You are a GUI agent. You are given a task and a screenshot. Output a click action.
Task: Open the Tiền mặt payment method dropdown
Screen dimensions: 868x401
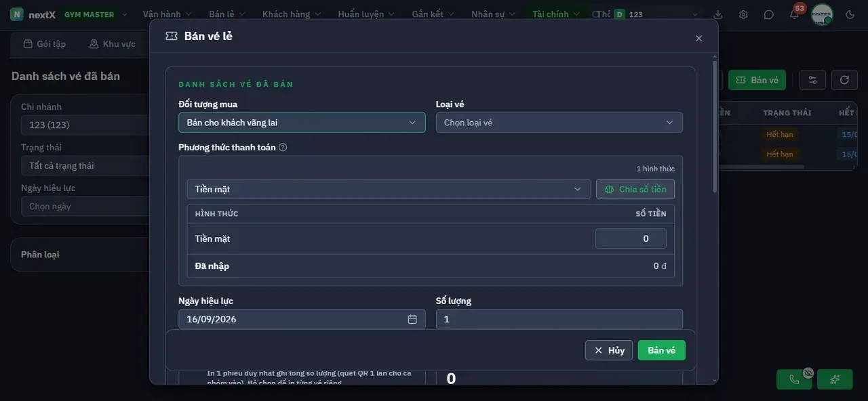(389, 189)
